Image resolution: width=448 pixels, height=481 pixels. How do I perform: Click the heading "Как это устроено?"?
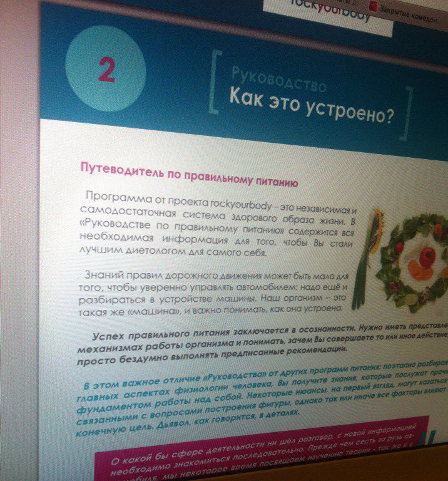click(x=310, y=106)
